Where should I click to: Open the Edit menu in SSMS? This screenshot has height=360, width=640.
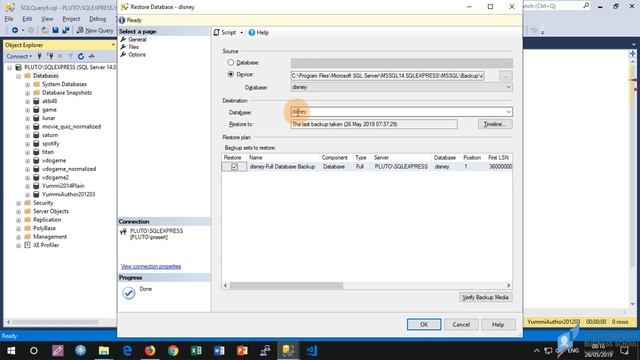pos(27,19)
